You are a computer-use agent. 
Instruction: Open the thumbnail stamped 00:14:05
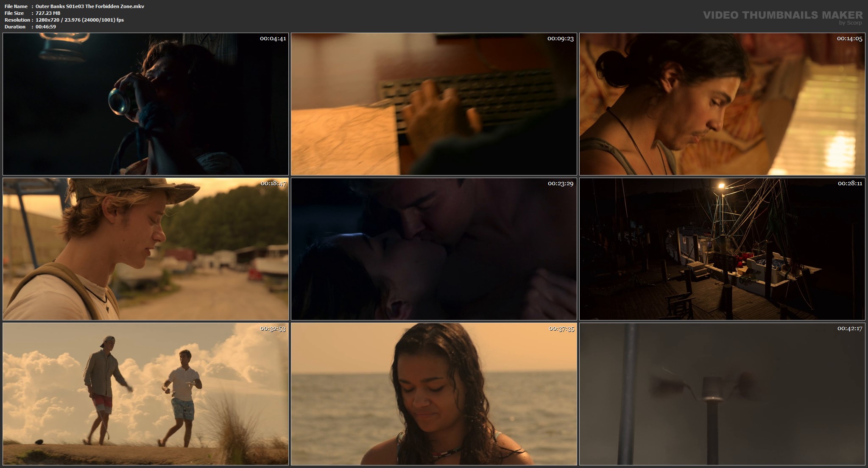[722, 104]
